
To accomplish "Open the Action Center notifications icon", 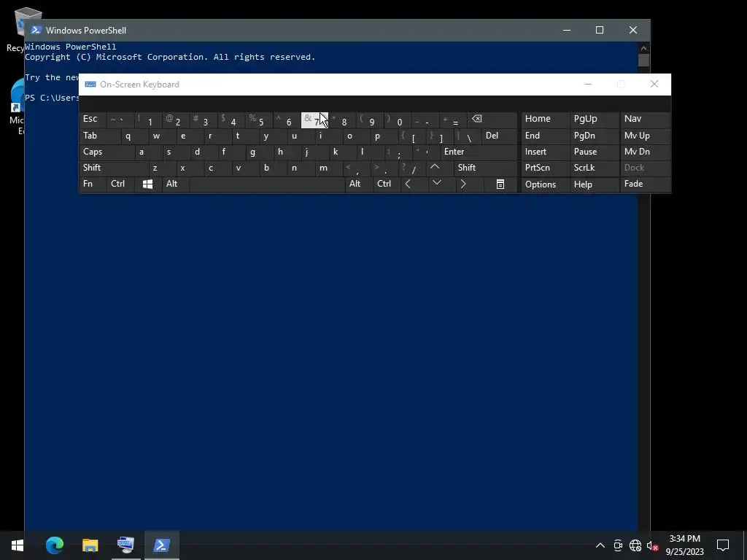I will coord(723,545).
